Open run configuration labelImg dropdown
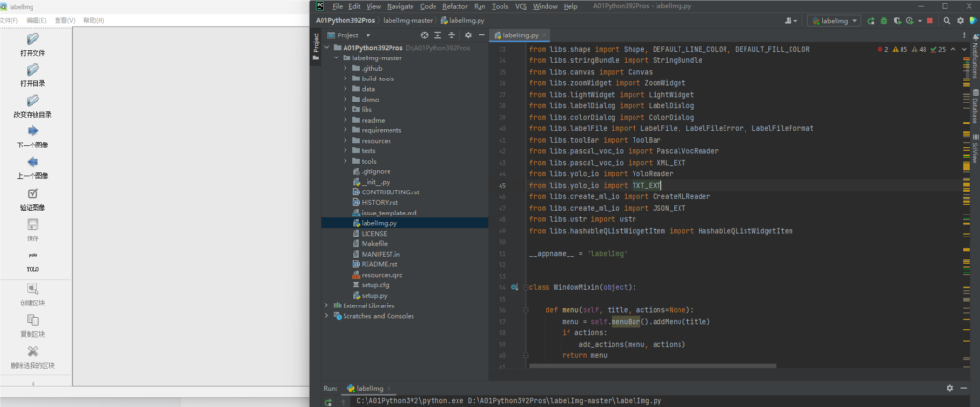 834,21
